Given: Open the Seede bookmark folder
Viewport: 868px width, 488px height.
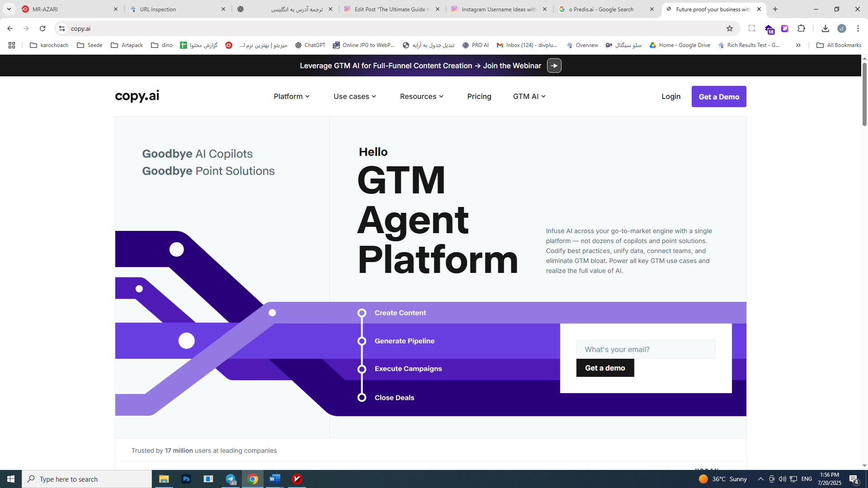Looking at the screenshot, I should pos(90,45).
